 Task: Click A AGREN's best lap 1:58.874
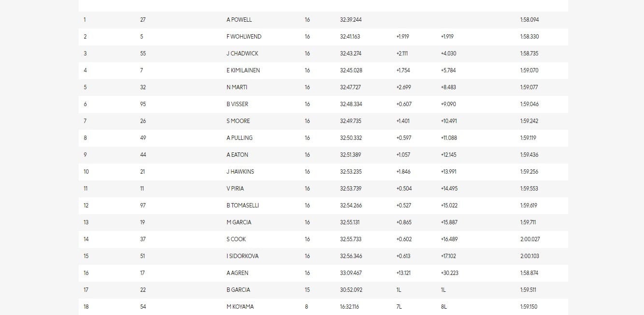pyautogui.click(x=529, y=273)
